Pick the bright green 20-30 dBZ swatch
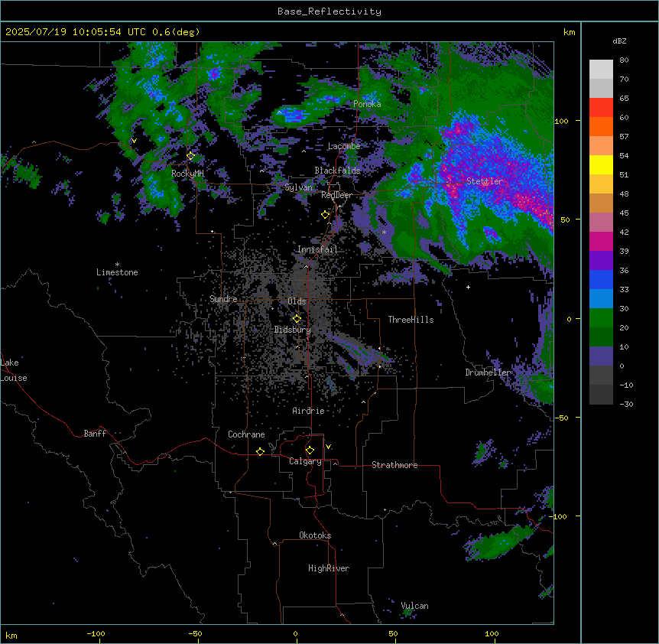659x644 pixels. tap(601, 318)
